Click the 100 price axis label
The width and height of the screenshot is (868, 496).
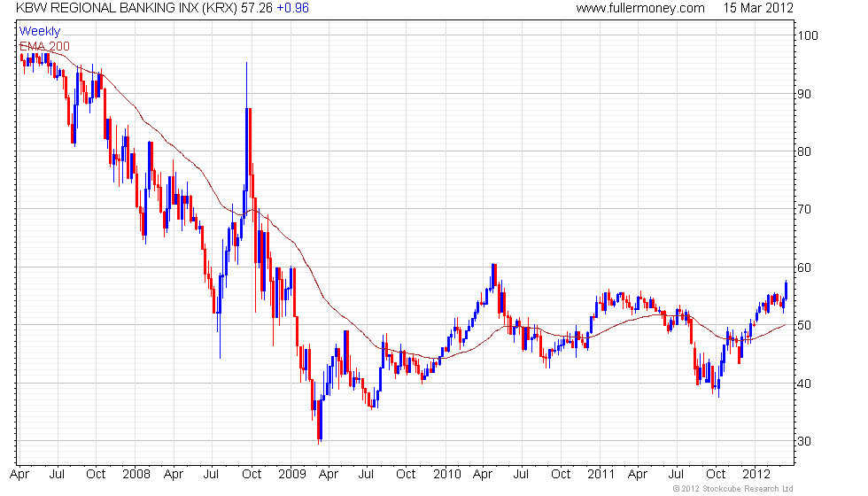pyautogui.click(x=808, y=35)
